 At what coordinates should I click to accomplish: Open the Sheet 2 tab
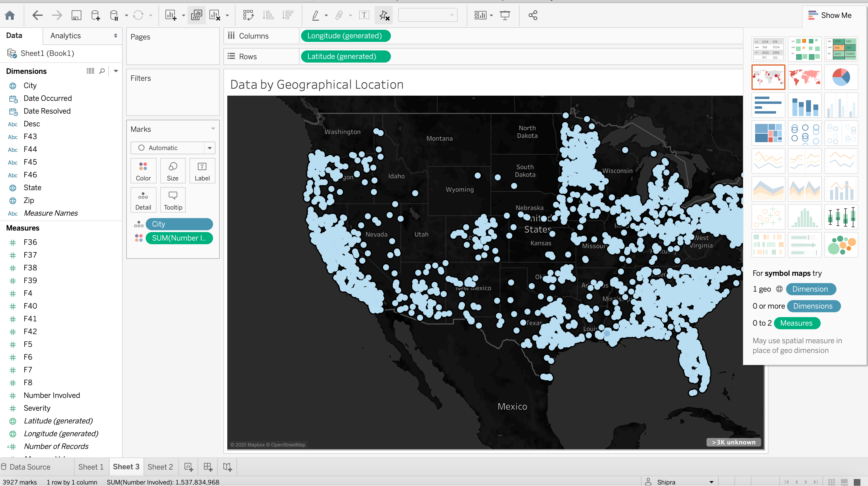click(x=160, y=467)
